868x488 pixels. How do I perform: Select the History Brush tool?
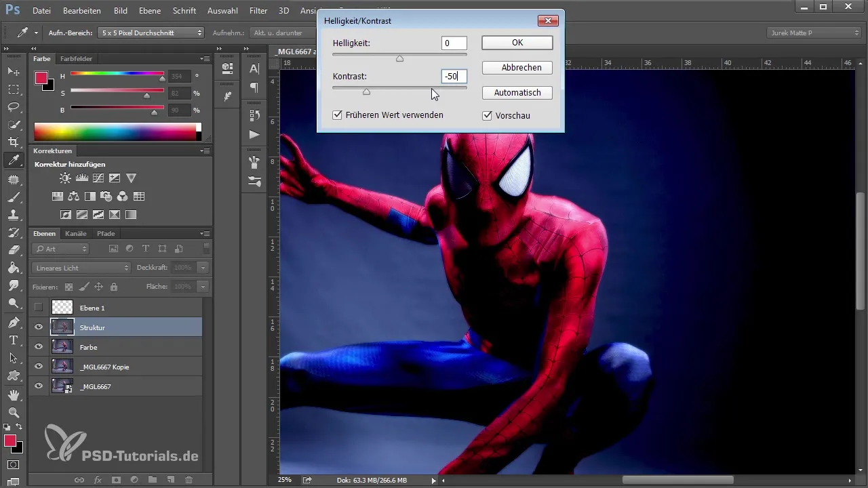[14, 232]
